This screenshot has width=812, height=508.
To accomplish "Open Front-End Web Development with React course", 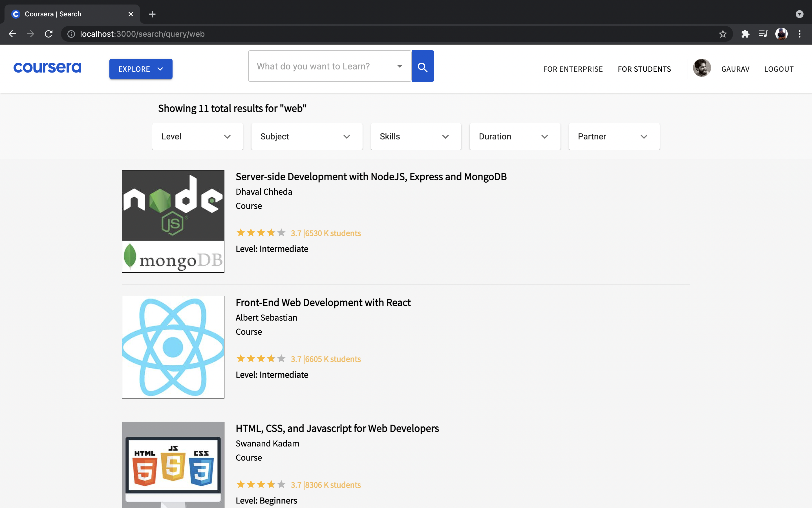I will click(323, 302).
